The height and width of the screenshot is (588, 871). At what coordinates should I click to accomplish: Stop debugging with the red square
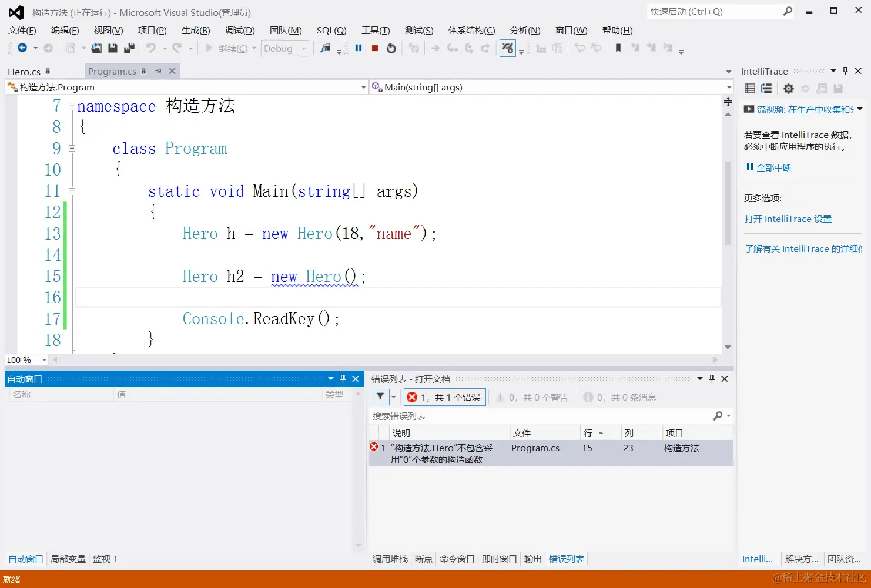[375, 48]
